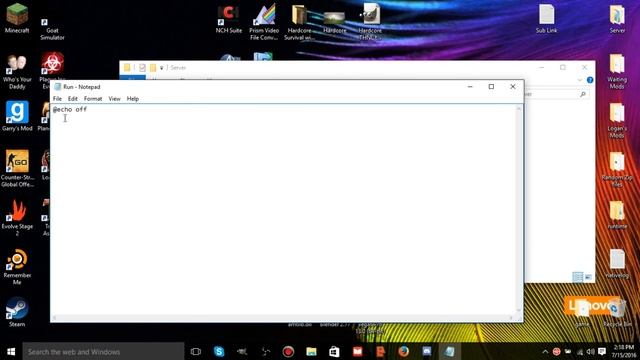Switch to details view in Server window
This screenshot has height=360, width=640.
point(578,277)
